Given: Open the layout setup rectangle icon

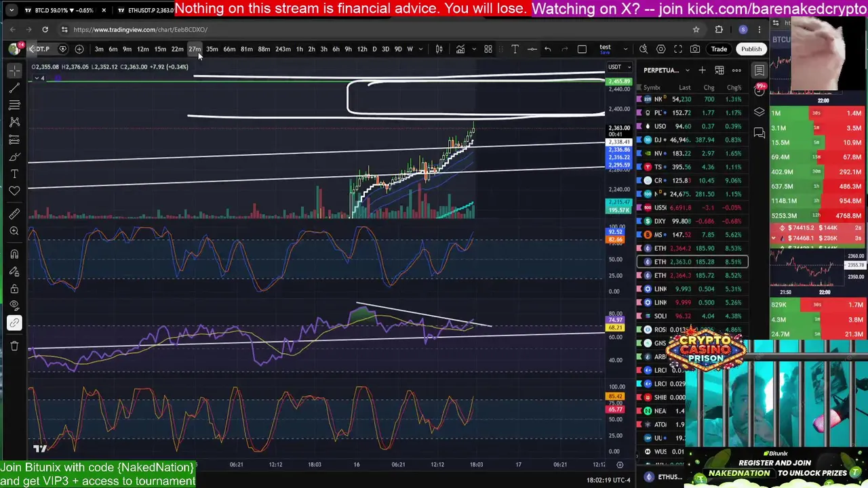Looking at the screenshot, I should 582,49.
